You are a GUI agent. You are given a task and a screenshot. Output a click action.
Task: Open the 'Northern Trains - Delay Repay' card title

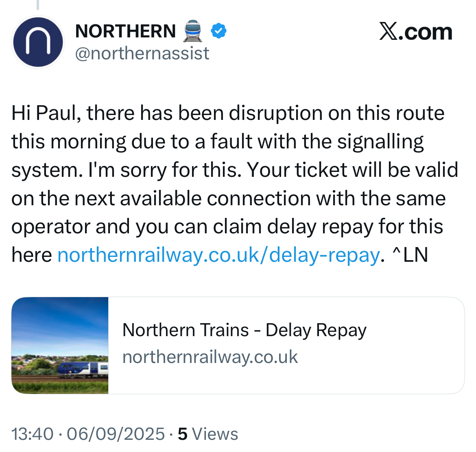(x=244, y=330)
